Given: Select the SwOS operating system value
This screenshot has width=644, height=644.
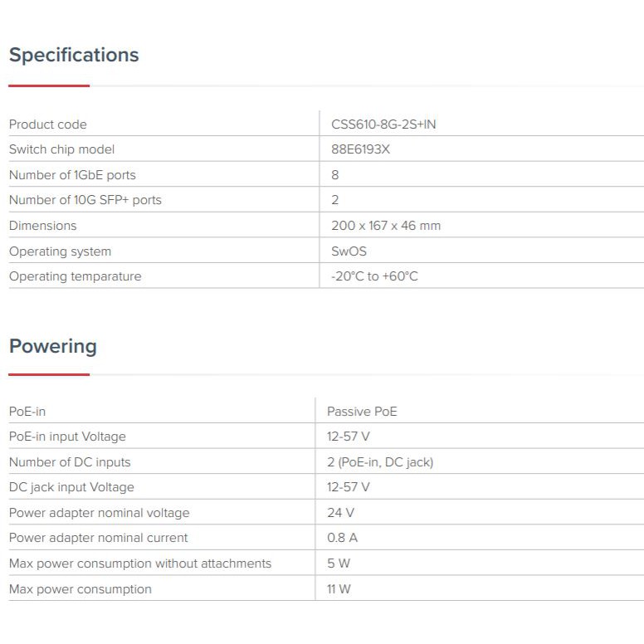Looking at the screenshot, I should (349, 251).
